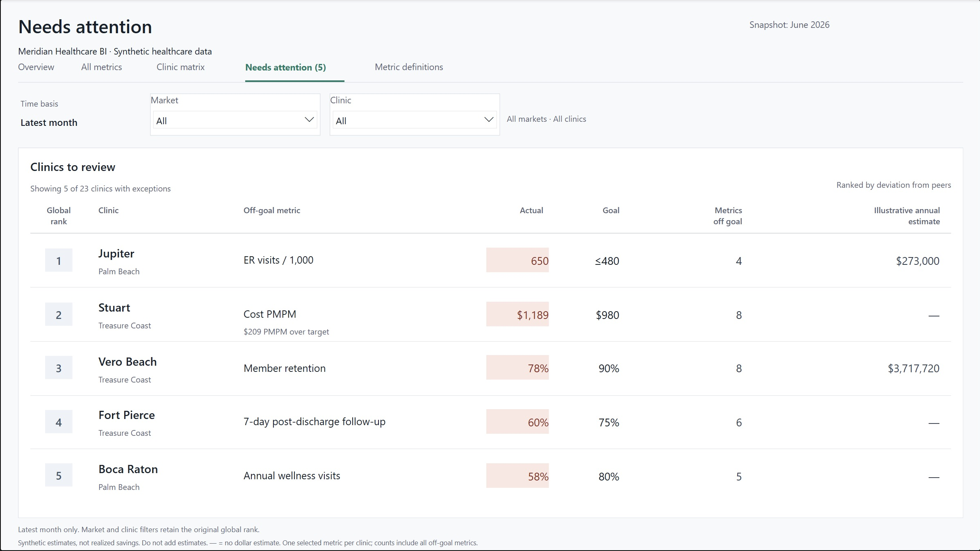Click the Latest month time basis
The width and height of the screenshot is (980, 551).
point(49,123)
